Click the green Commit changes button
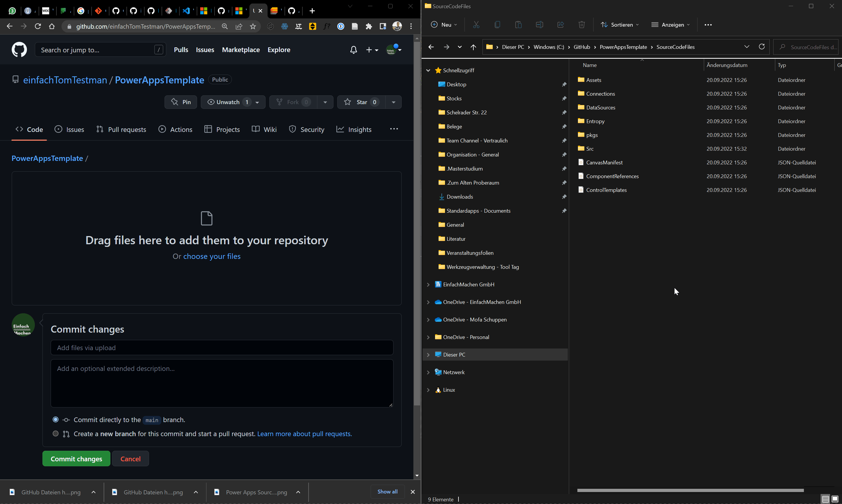The height and width of the screenshot is (504, 842). (x=76, y=459)
